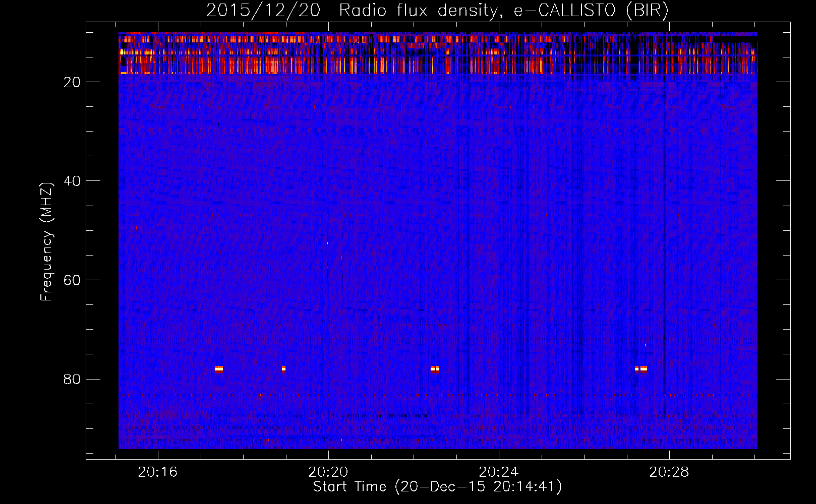The height and width of the screenshot is (504, 816).
Task: Click the '20' frequency tick label
Action: 72,82
